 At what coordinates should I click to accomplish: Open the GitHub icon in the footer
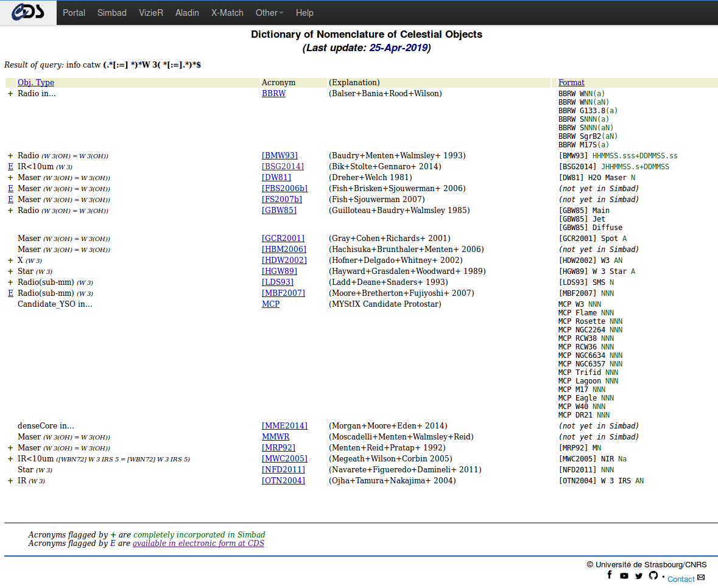pos(653,575)
